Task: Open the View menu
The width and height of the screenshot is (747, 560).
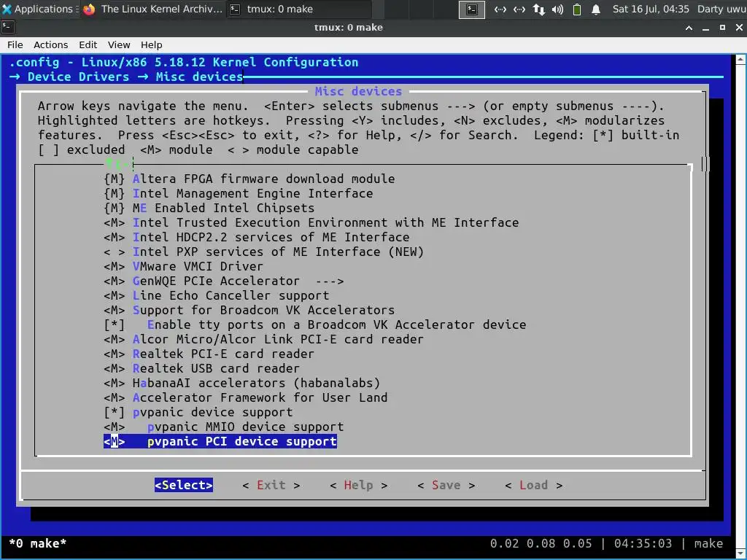Action: point(119,44)
